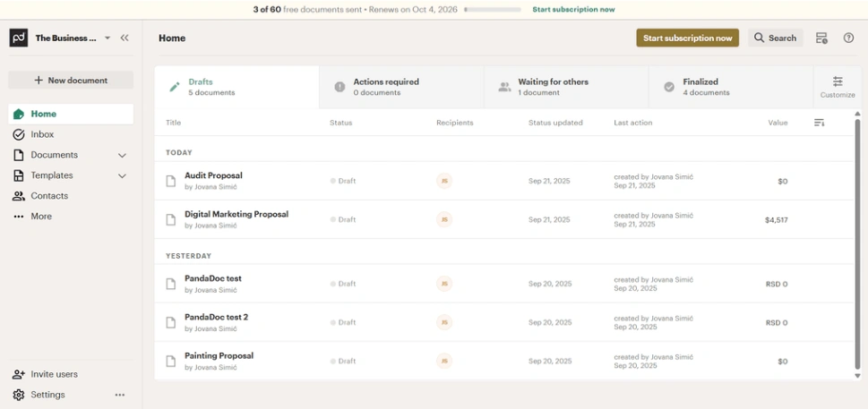Click the recipient avatar for Painting Proposal
This screenshot has height=409, width=868.
pyautogui.click(x=444, y=361)
